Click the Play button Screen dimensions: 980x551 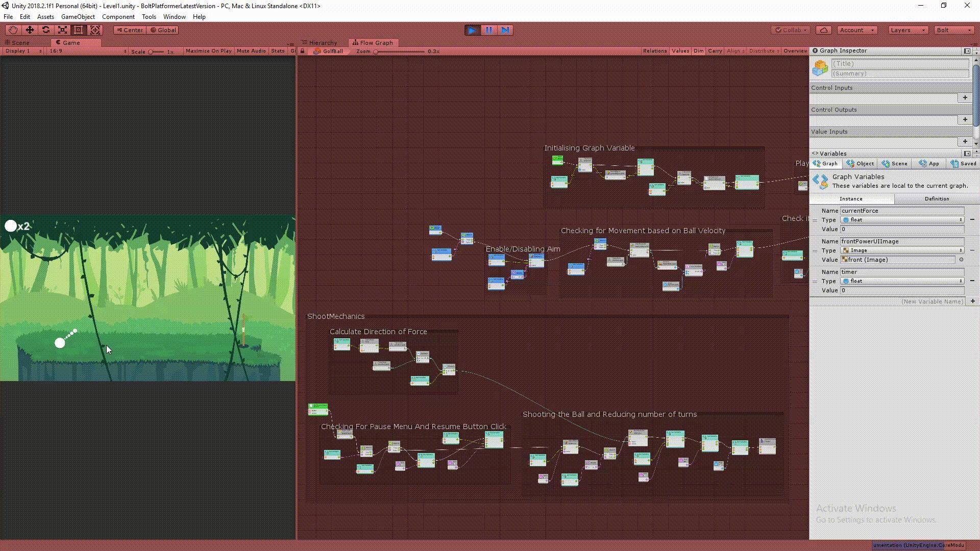[x=472, y=30]
